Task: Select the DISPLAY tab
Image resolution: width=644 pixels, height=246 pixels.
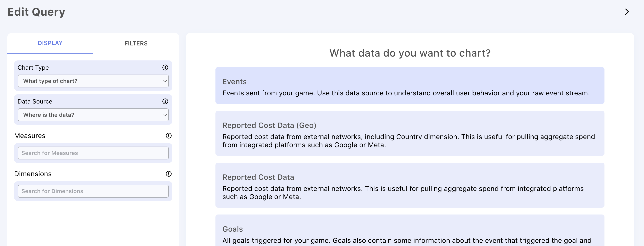Action: click(50, 43)
